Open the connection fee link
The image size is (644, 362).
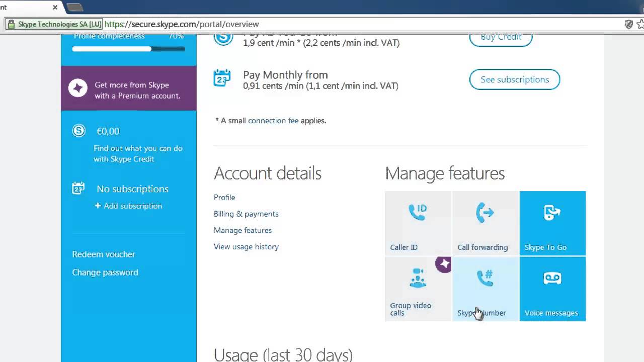273,121
